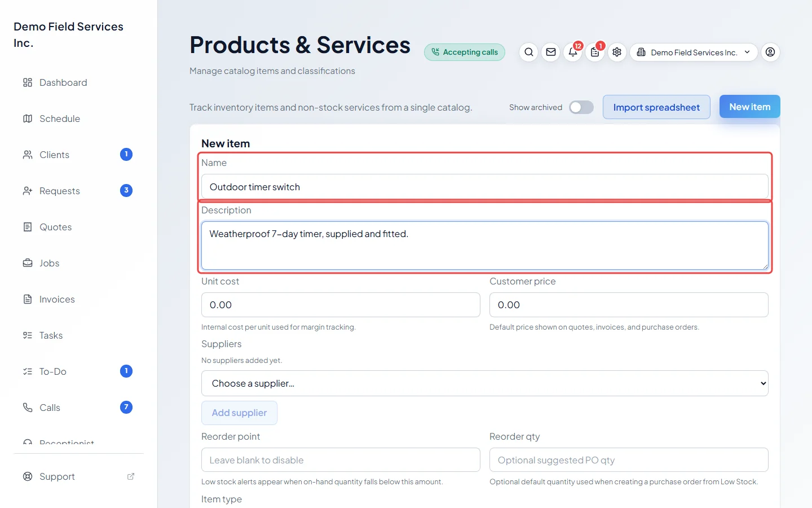The width and height of the screenshot is (812, 508).
Task: Click the Dashboard grid icon
Action: [x=28, y=82]
